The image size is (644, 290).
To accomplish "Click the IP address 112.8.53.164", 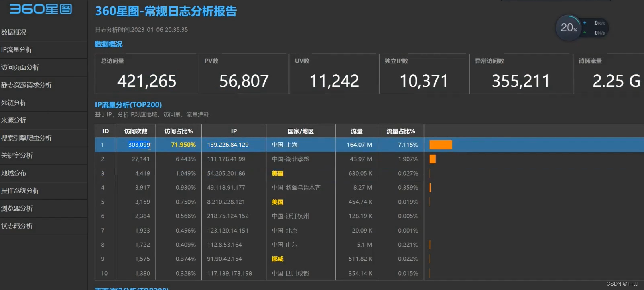I will tap(225, 245).
